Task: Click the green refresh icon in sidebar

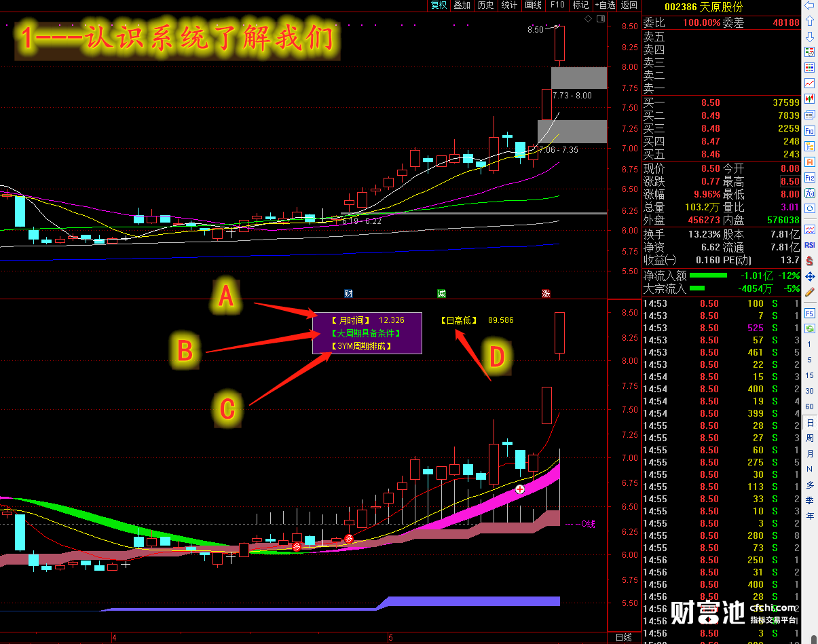Action: click(x=809, y=329)
